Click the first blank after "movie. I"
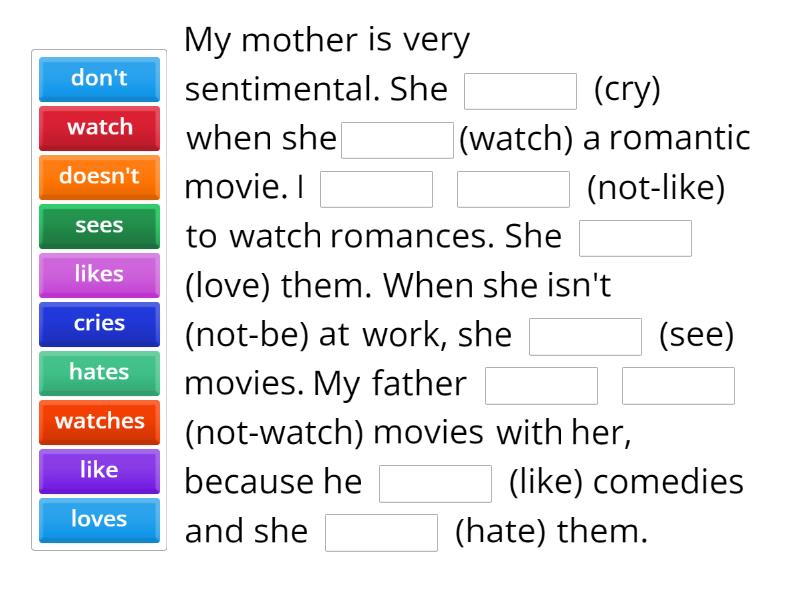800x600 pixels. click(376, 189)
